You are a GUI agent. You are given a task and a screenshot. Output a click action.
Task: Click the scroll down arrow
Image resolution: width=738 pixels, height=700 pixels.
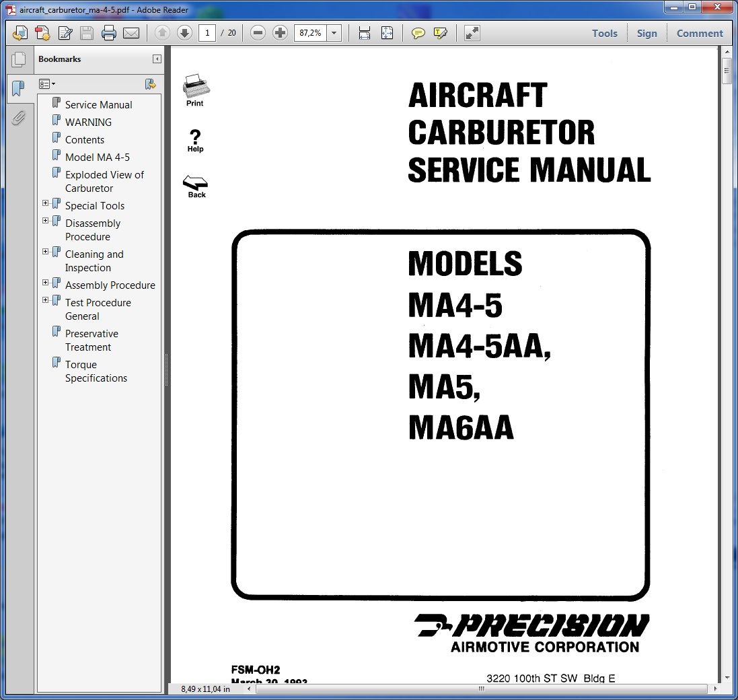727,678
